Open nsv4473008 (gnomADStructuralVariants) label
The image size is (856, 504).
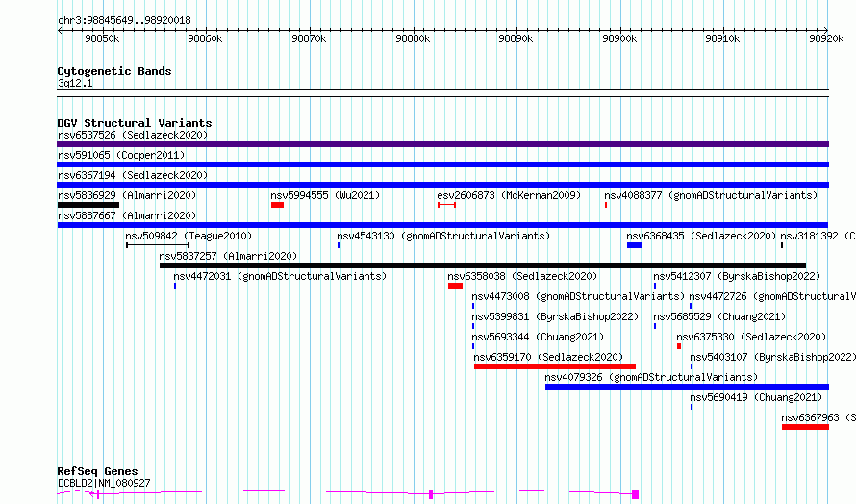coord(578,296)
